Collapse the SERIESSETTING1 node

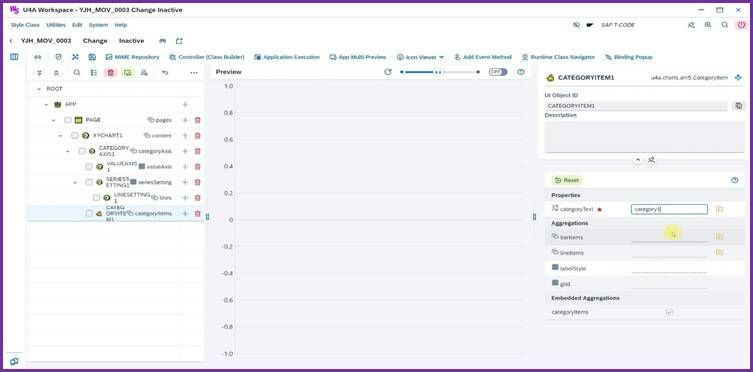75,182
